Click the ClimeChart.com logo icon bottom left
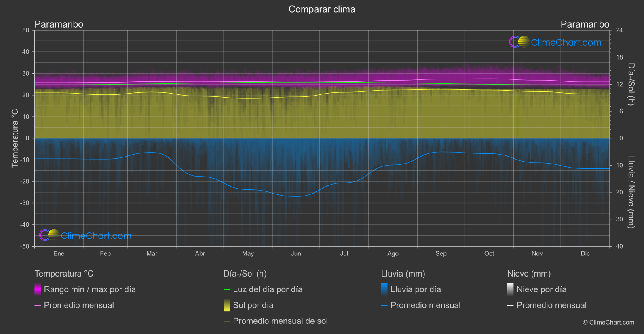The width and height of the screenshot is (644, 334). [x=49, y=235]
